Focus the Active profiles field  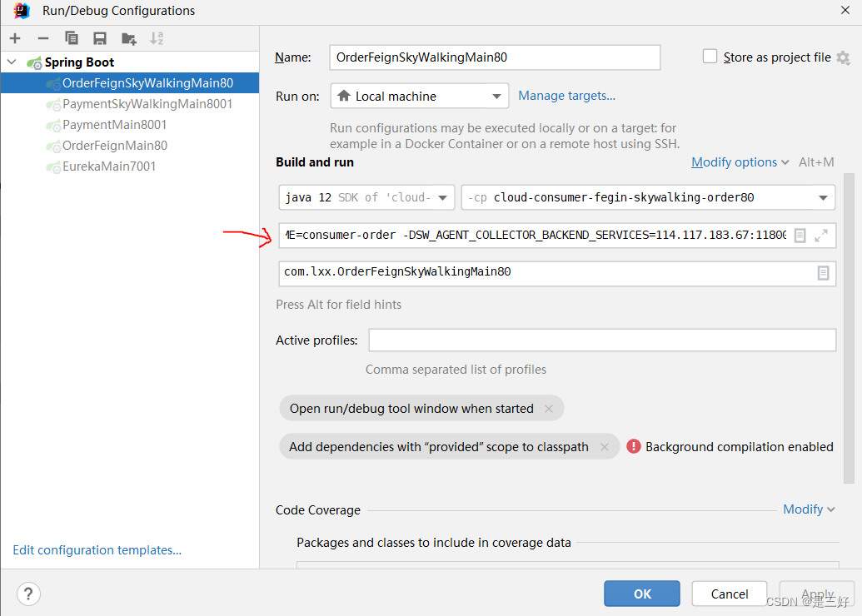pyautogui.click(x=602, y=340)
